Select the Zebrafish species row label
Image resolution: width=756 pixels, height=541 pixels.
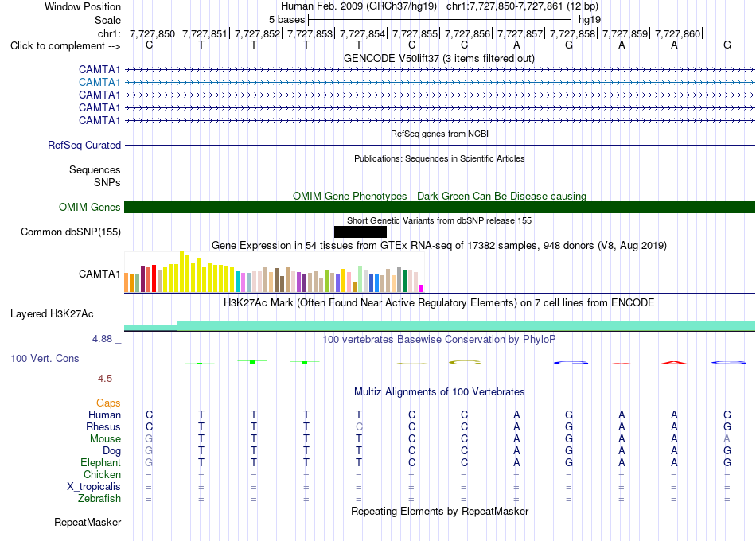click(x=99, y=498)
